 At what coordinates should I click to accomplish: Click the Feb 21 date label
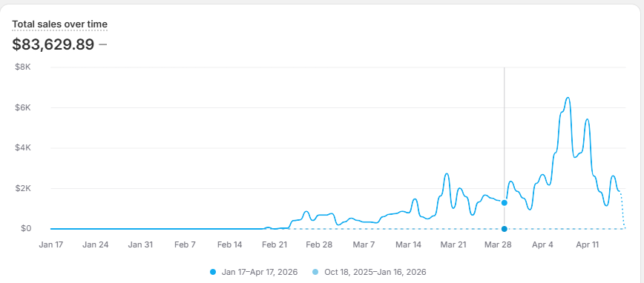pos(275,245)
